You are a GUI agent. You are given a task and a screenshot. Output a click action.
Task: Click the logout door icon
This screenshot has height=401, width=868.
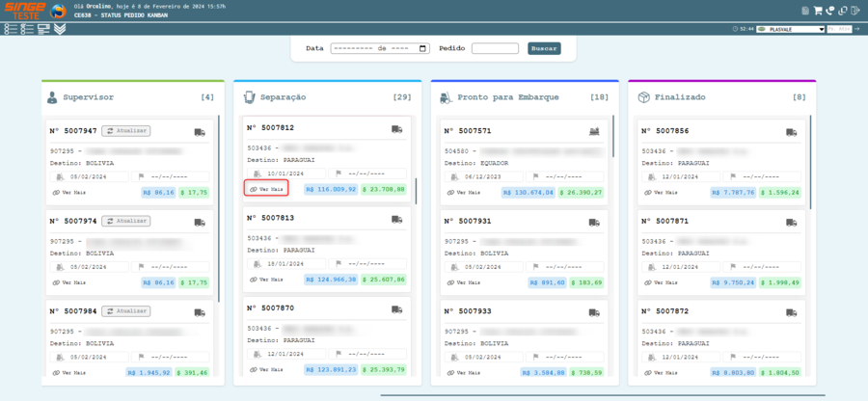coord(855,12)
